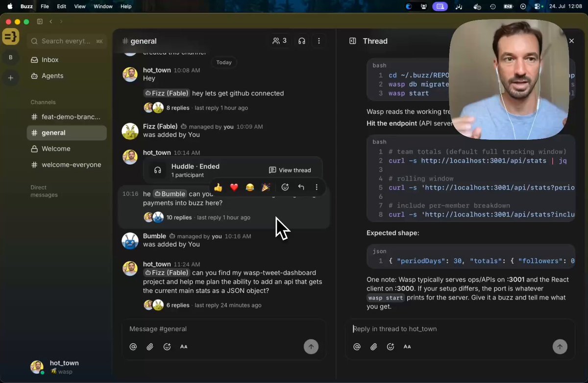588x383 pixels.
Task: Attach a file in the #general composer
Action: tap(150, 347)
